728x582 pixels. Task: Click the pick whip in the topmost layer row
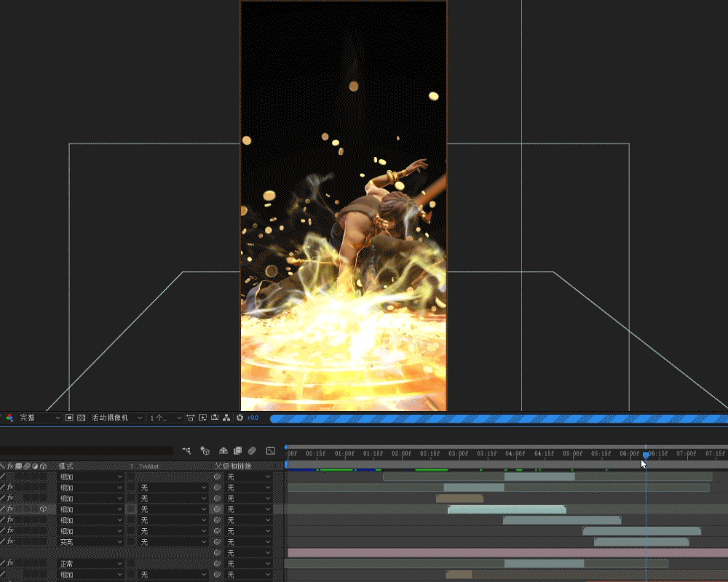(x=217, y=477)
